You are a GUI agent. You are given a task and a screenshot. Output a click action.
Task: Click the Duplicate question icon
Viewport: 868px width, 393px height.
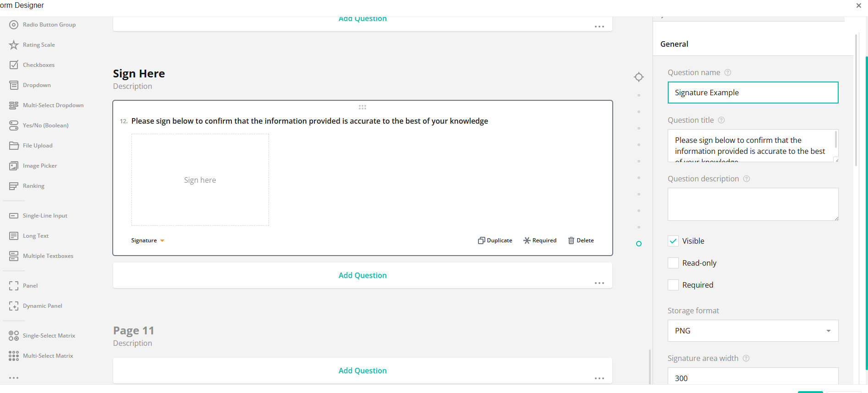coord(481,240)
